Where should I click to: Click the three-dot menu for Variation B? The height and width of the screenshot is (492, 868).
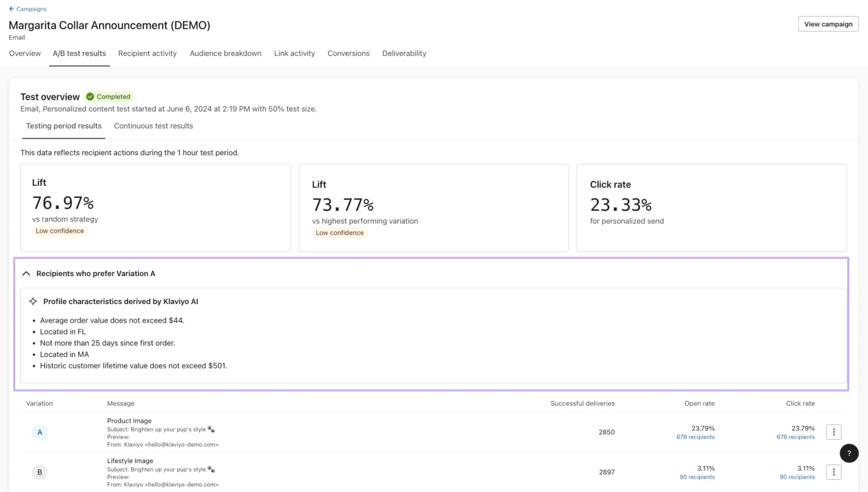pyautogui.click(x=834, y=472)
